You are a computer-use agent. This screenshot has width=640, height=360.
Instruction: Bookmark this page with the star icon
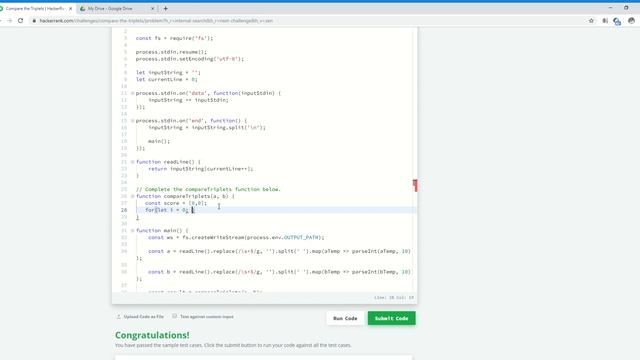591,20
